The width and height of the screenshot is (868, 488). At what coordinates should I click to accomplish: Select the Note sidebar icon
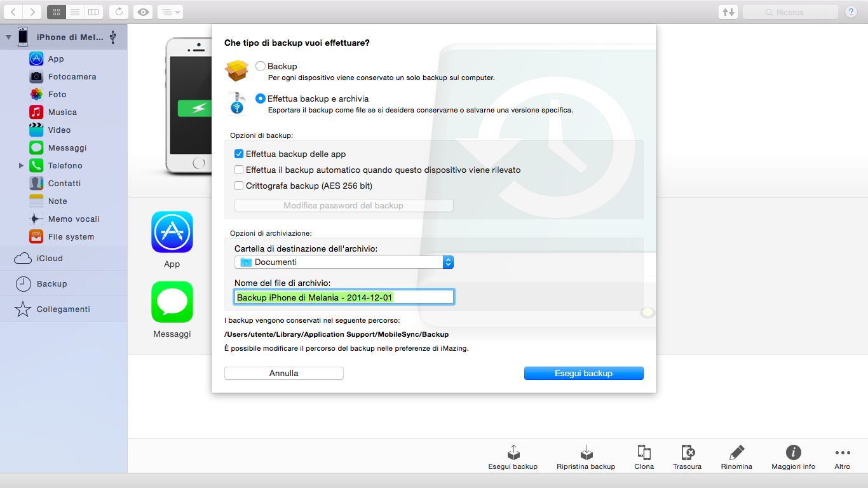[36, 201]
